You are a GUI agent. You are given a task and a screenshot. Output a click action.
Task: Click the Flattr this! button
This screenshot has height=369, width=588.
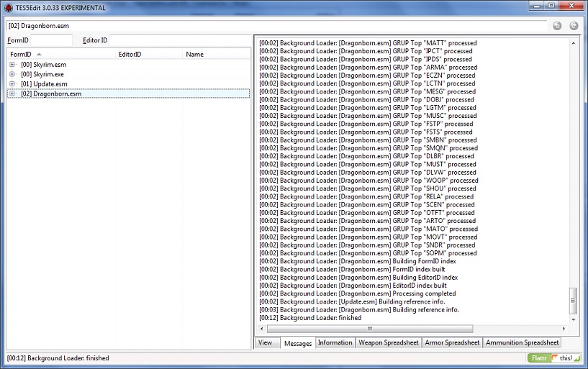555,357
